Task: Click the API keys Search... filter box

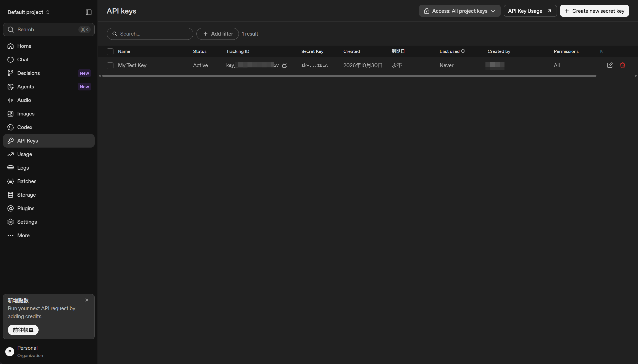Action: (150, 34)
